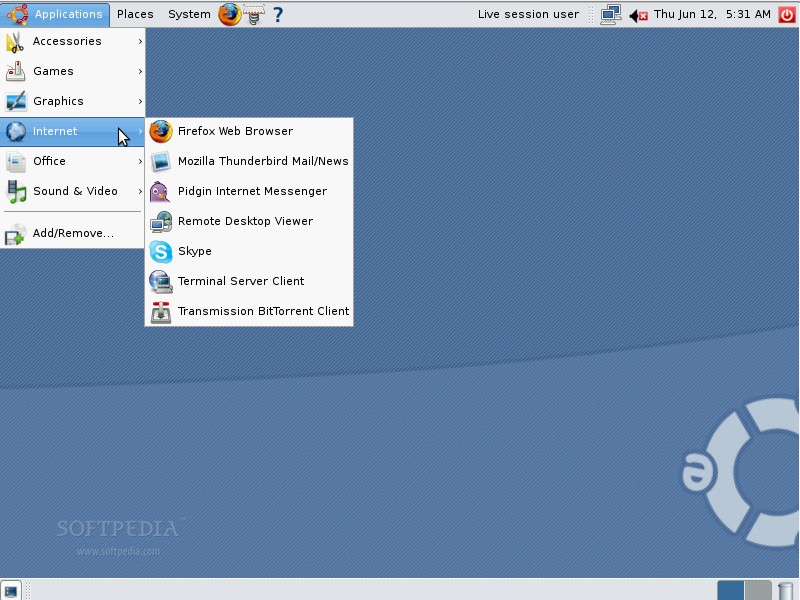
Task: Unmute the muted volume icon in tray
Action: [637, 14]
